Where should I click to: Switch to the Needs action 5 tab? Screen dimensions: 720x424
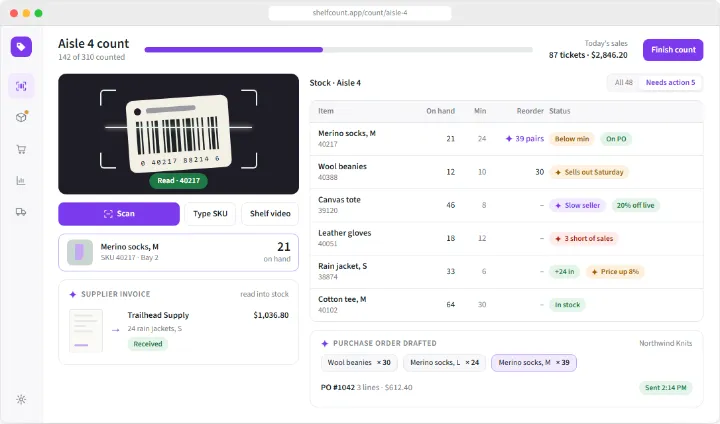pyautogui.click(x=670, y=83)
